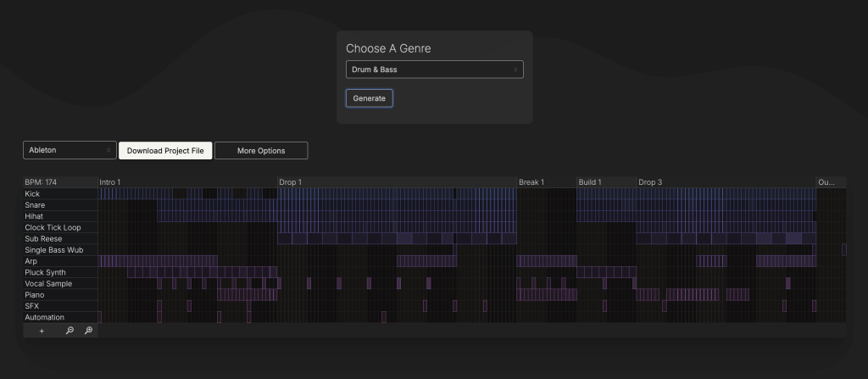This screenshot has height=379, width=868.
Task: Open the genre dropdown showing Drum & Bass
Action: (434, 70)
